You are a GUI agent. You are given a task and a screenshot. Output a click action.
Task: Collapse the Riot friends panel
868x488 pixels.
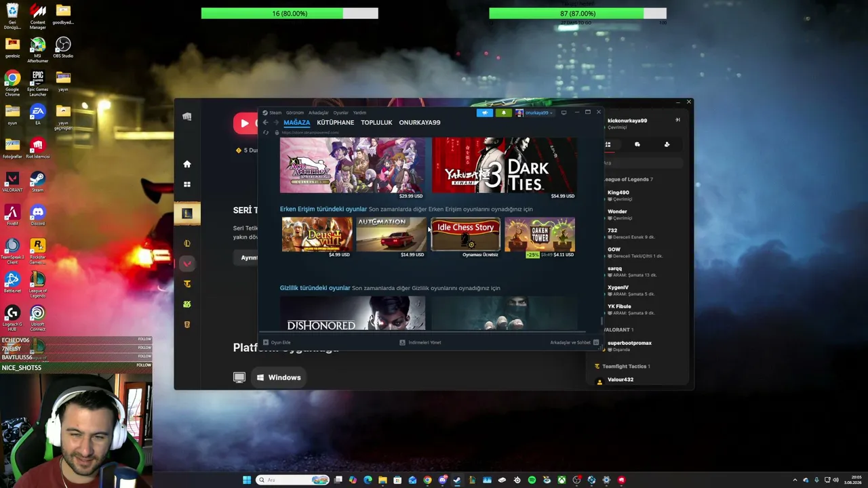(677, 120)
